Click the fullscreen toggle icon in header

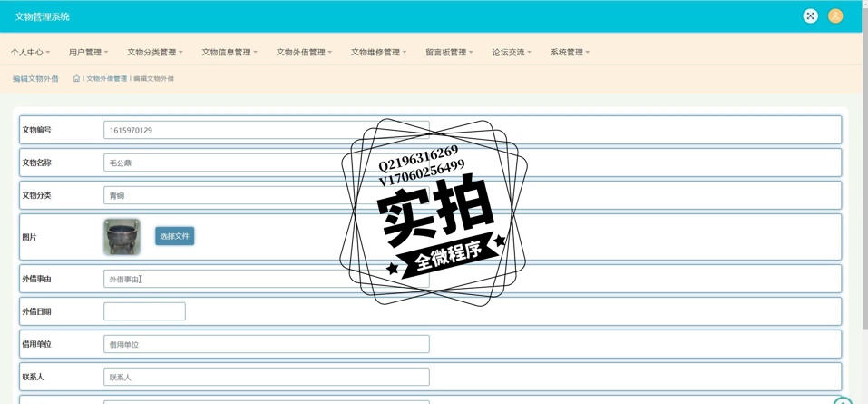coord(810,15)
